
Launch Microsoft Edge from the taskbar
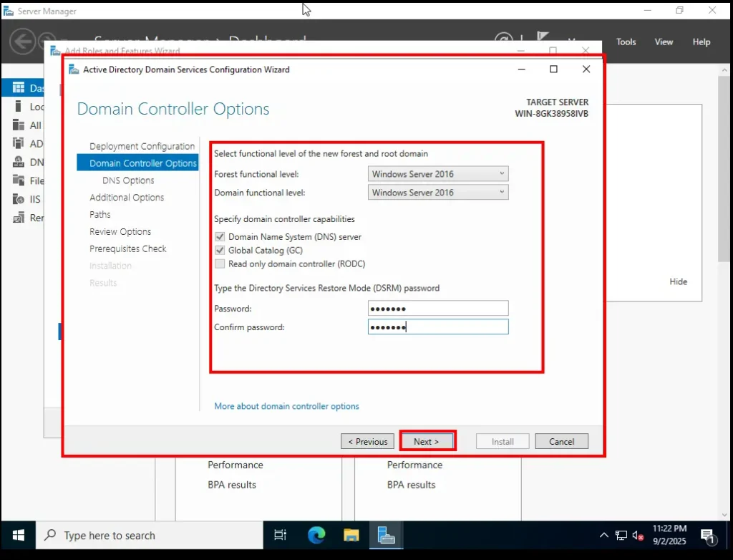tap(316, 535)
